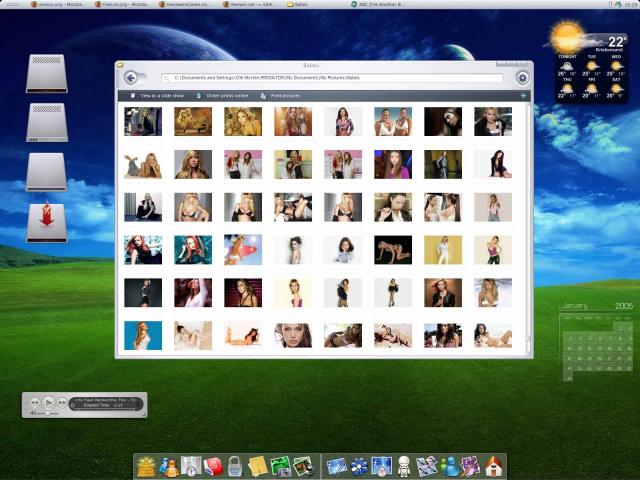Screen dimensions: 640x480
Task: Switch to ABC (Yet Another B... taskbar item
Action: (378, 4)
